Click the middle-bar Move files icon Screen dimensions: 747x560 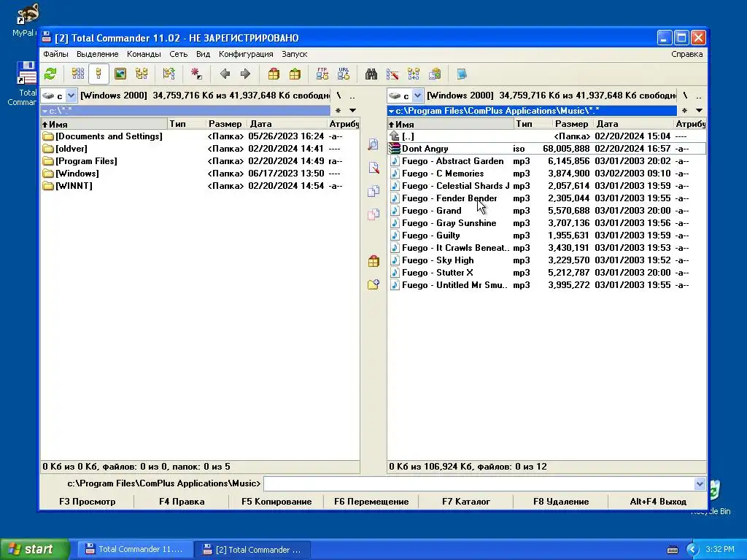pos(373,214)
